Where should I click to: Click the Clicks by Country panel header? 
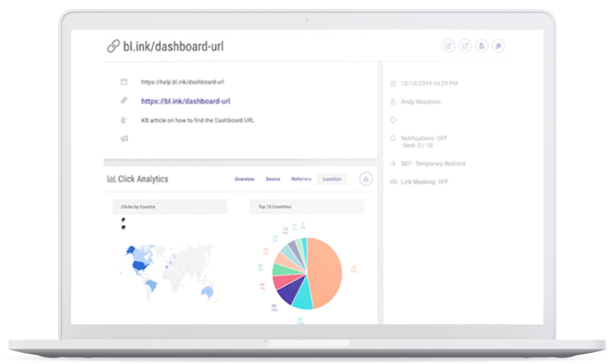point(170,207)
